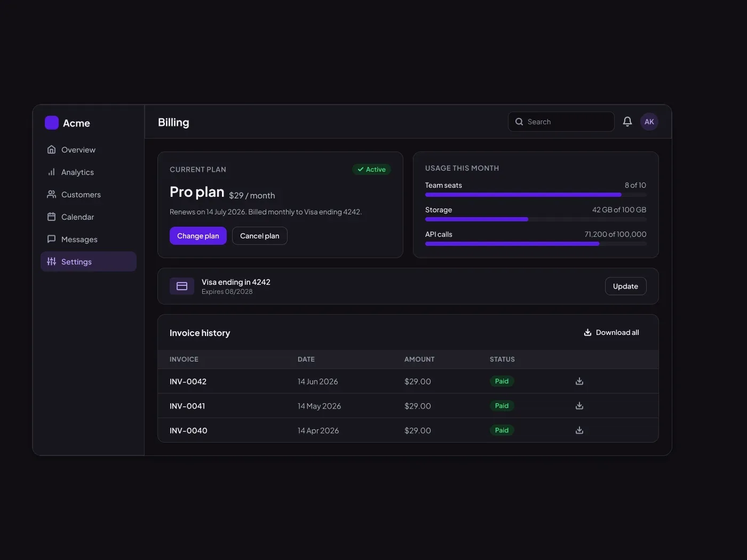Viewport: 747px width, 560px height.
Task: Click the Amount column header
Action: pos(419,359)
